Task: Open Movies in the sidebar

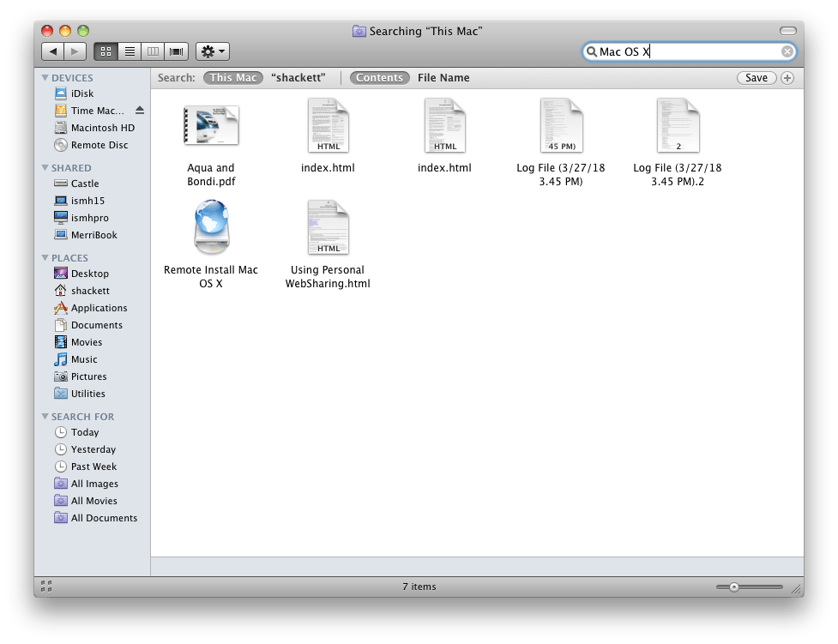Action: [x=92, y=342]
